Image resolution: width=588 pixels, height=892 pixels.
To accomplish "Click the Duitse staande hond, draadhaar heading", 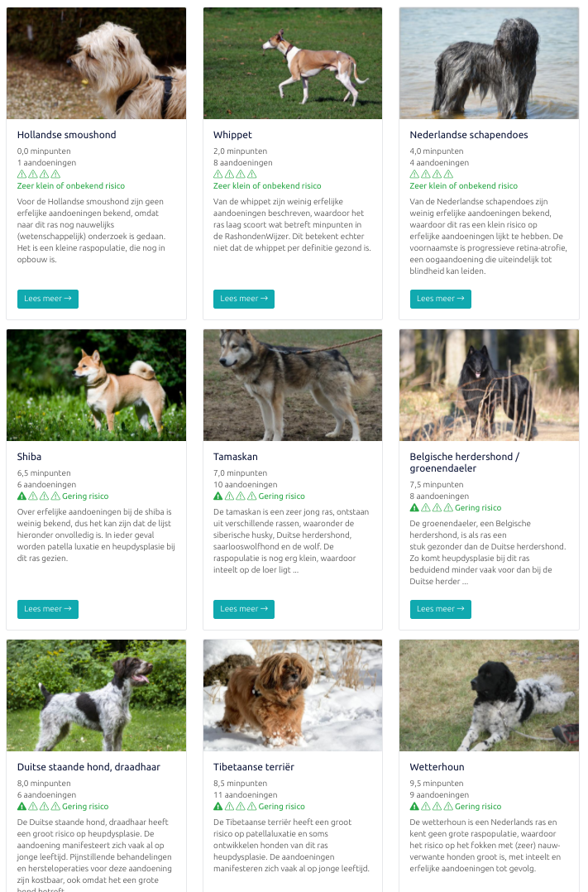I will [88, 767].
